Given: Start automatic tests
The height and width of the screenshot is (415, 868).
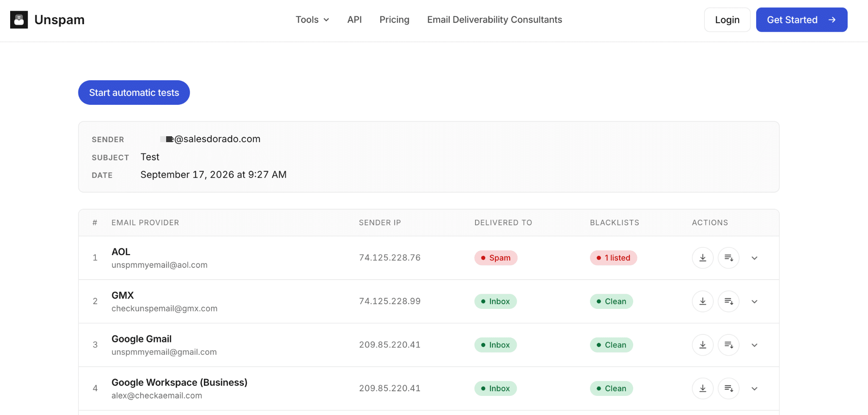Looking at the screenshot, I should (x=134, y=93).
